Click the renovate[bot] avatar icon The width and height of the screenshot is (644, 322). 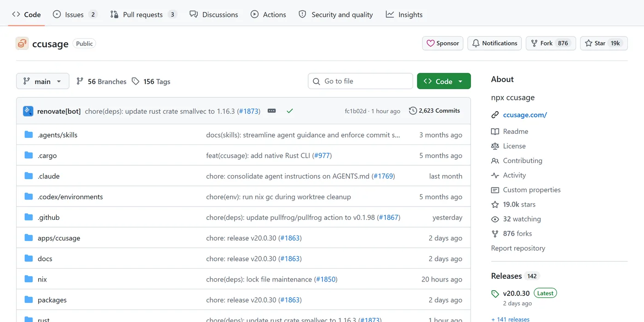pyautogui.click(x=28, y=111)
